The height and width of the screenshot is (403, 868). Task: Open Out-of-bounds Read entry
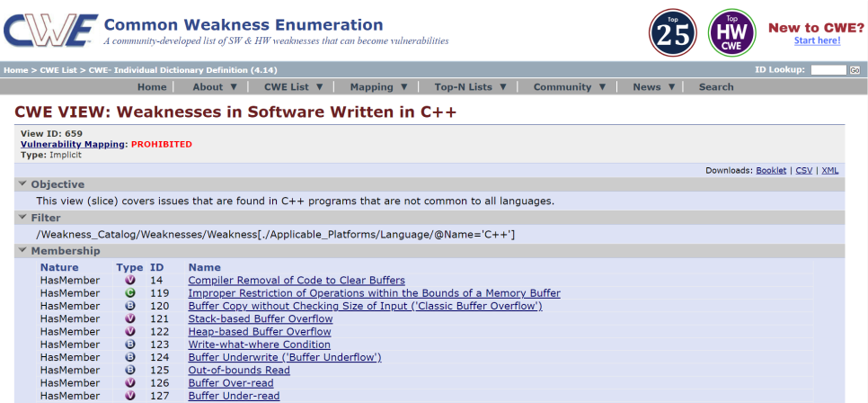[239, 371]
